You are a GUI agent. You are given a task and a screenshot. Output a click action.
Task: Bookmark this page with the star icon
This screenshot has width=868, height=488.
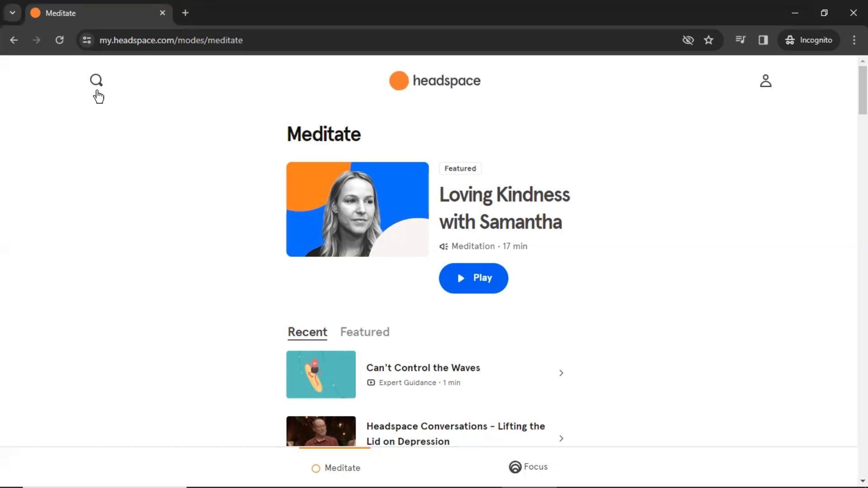[708, 40]
